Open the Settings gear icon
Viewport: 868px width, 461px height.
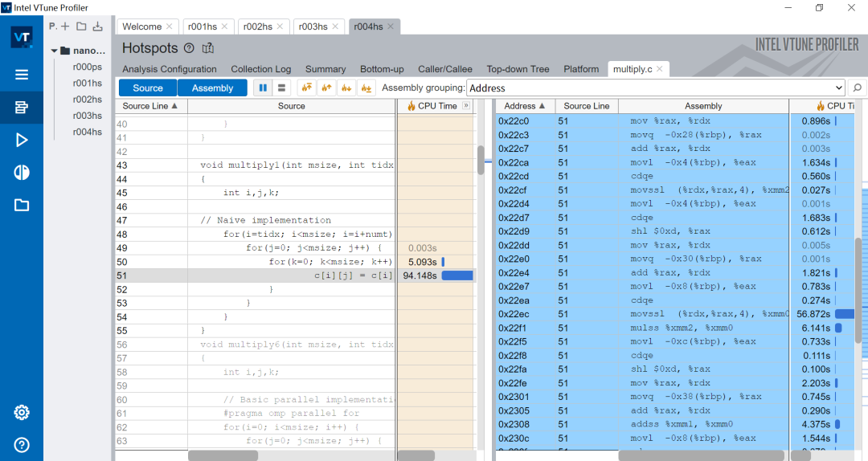click(22, 412)
